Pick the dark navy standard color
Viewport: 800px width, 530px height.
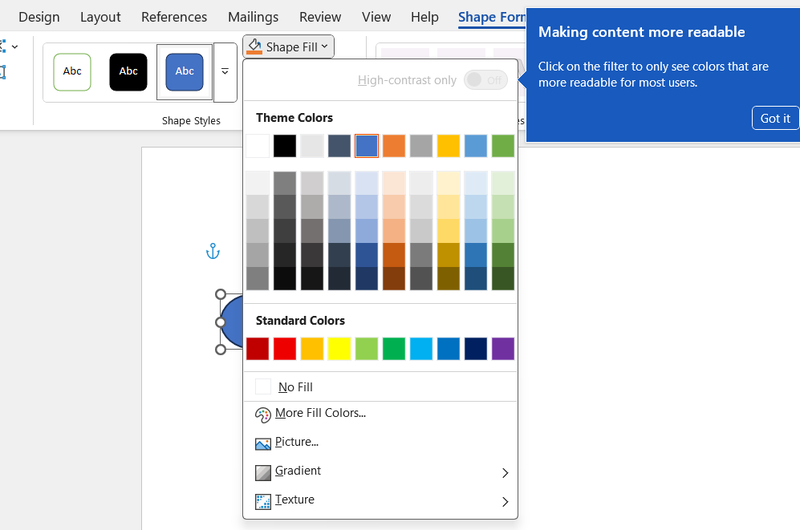tap(476, 349)
